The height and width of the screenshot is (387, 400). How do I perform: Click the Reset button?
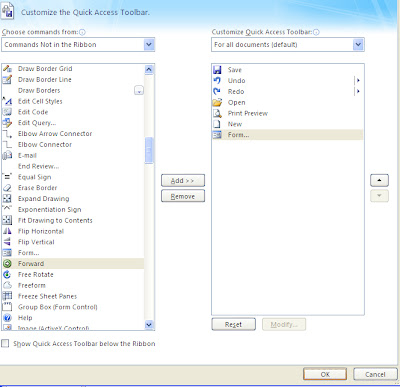click(x=233, y=324)
